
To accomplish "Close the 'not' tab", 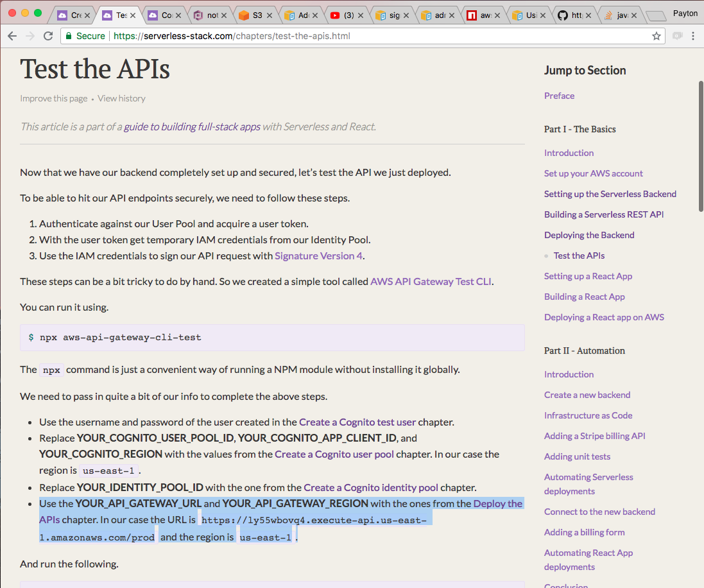I will [224, 15].
